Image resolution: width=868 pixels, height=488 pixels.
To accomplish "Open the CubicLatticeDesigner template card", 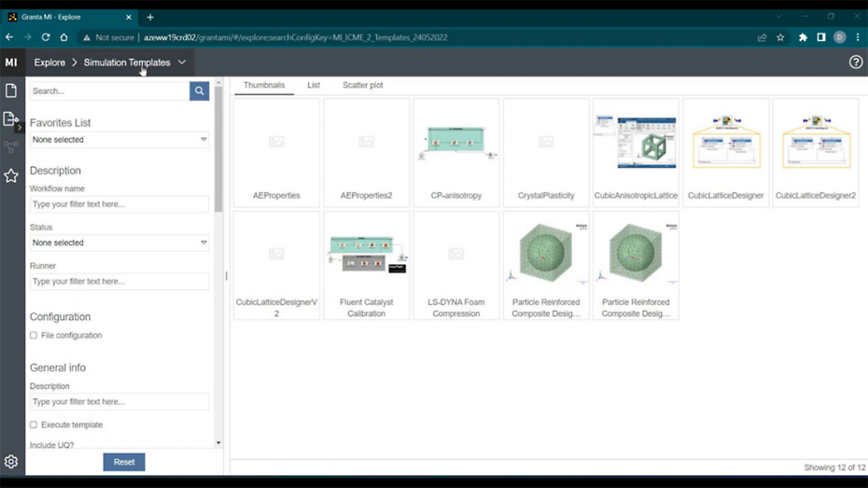I will click(726, 153).
